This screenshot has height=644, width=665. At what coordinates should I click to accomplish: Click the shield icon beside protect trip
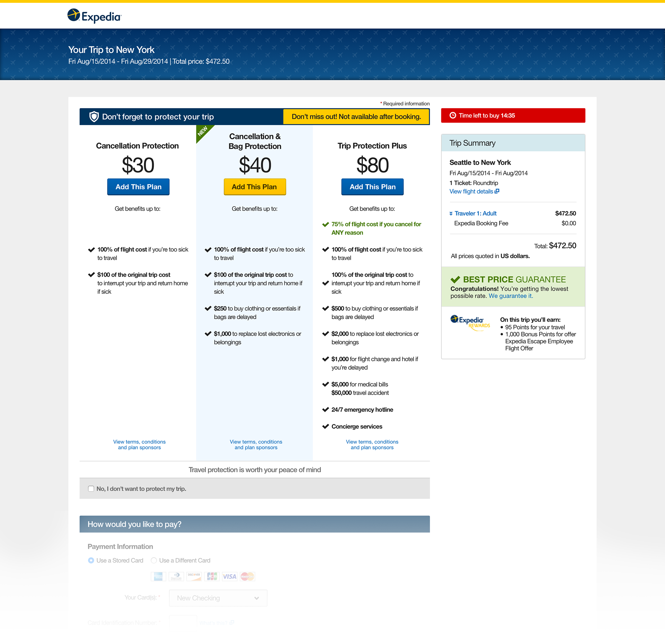pos(94,117)
